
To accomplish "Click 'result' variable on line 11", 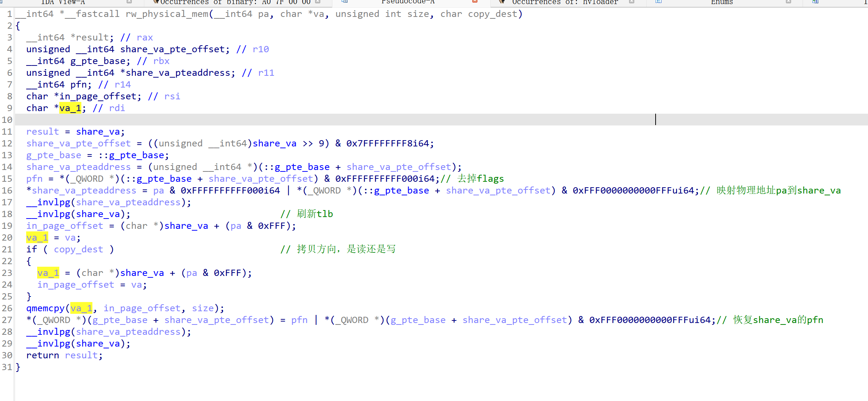I will point(43,132).
